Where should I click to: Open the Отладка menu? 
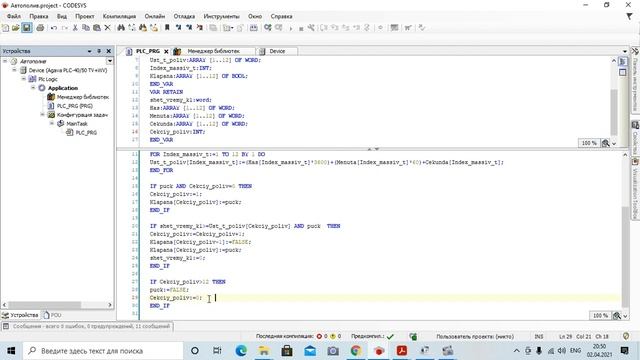coord(184,16)
